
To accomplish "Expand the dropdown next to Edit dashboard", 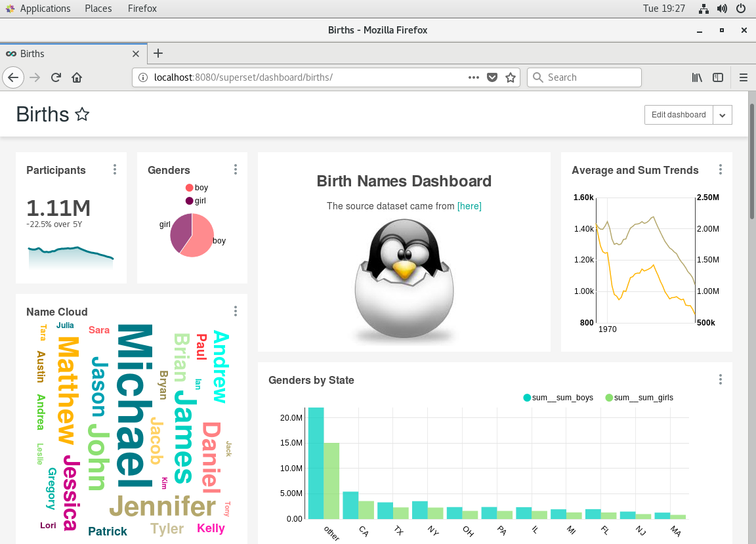I will pyautogui.click(x=722, y=115).
